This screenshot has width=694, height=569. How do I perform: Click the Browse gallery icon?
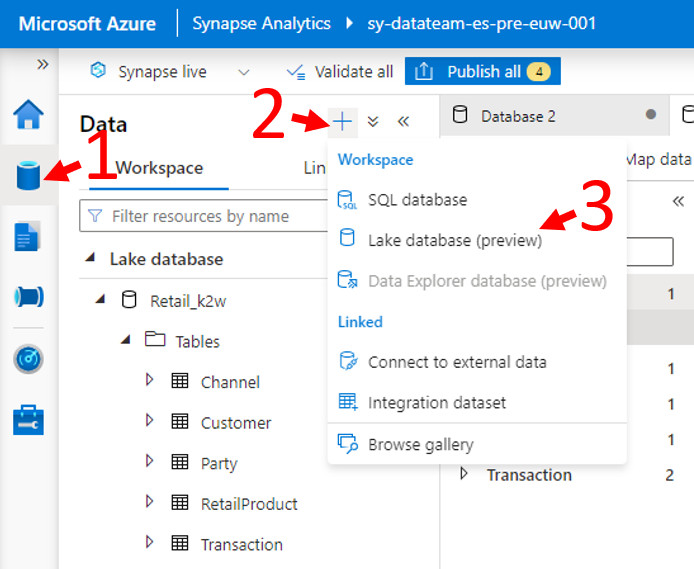point(347,444)
